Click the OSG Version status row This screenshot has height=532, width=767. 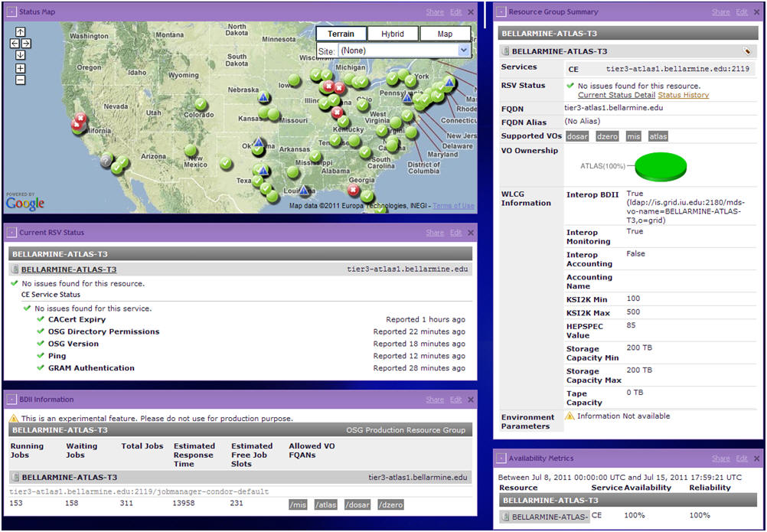(251, 344)
